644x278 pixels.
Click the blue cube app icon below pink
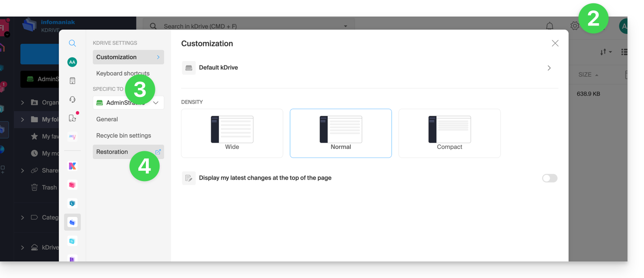[72, 203]
